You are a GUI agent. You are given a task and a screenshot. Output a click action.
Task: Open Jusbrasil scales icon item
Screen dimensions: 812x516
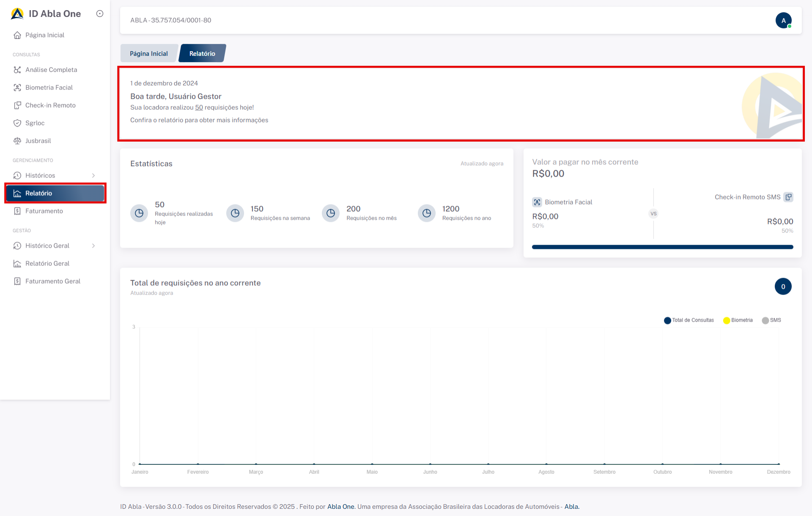pos(17,141)
